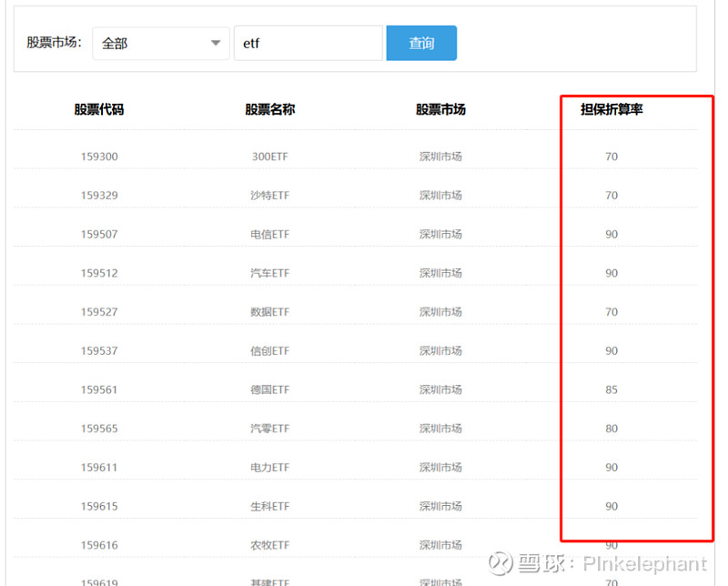Click 深圳市场 in the 159561 row

[x=440, y=389]
